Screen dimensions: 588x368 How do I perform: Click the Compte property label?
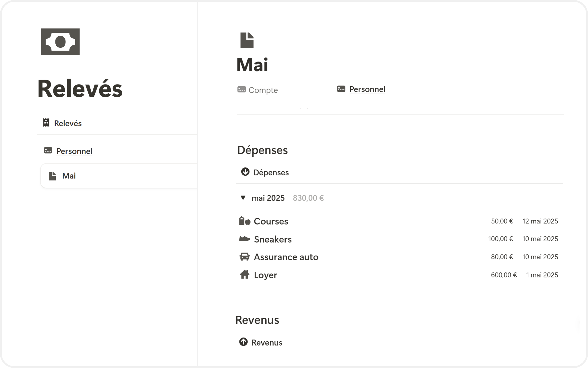(263, 90)
